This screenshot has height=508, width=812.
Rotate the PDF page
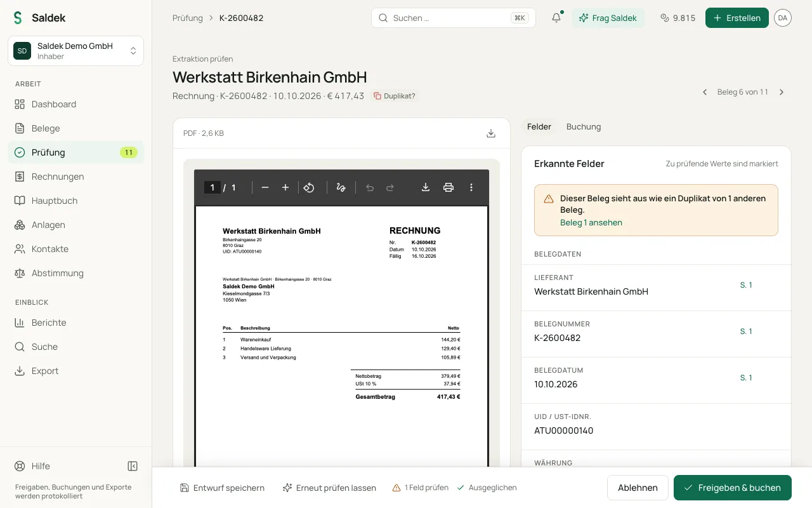point(309,187)
